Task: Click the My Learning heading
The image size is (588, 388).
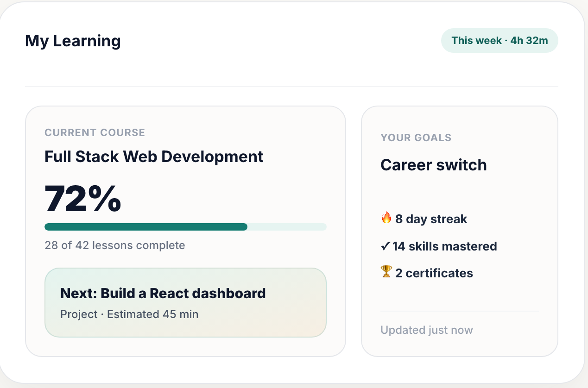Action: [73, 41]
